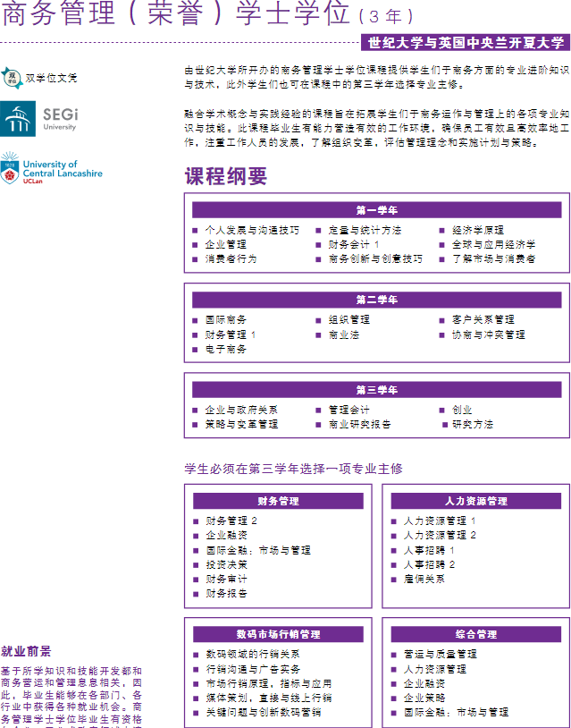The height and width of the screenshot is (728, 571).
Task: Select the 第三学年 section header
Action: pyautogui.click(x=376, y=390)
